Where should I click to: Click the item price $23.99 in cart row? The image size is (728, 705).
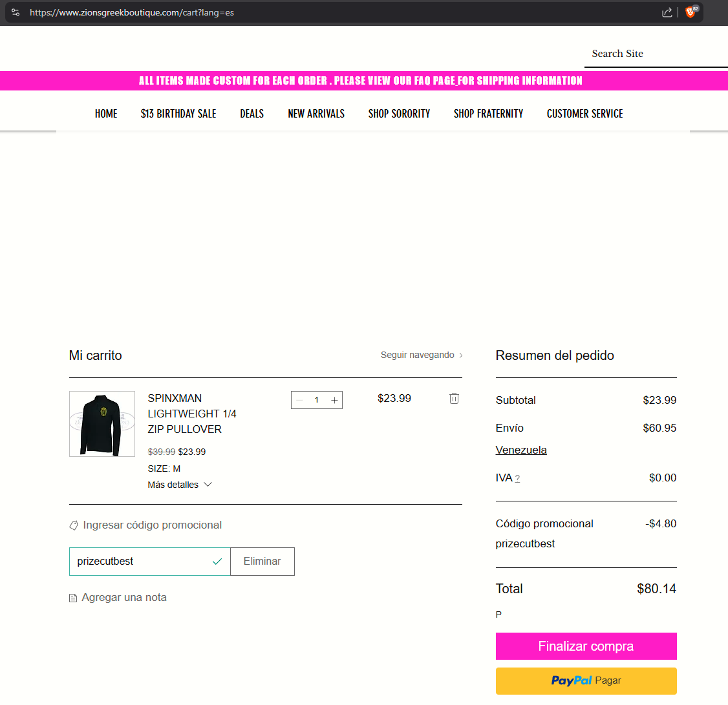pyautogui.click(x=394, y=398)
